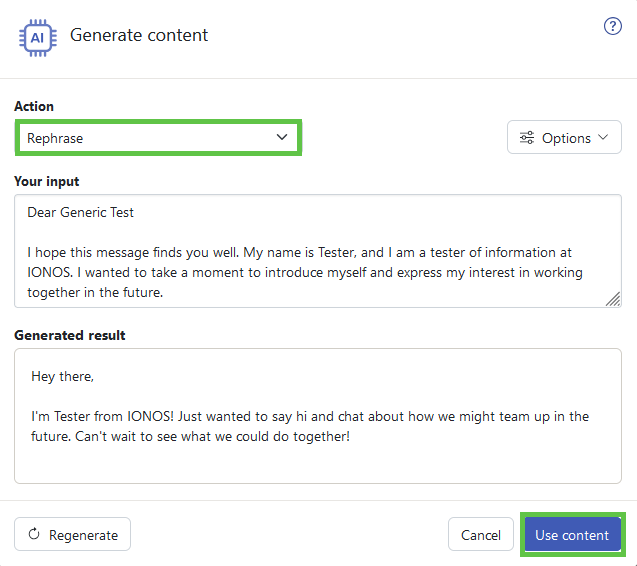Click the Action label above the dropdown
Screen dimensions: 637x566
click(34, 106)
